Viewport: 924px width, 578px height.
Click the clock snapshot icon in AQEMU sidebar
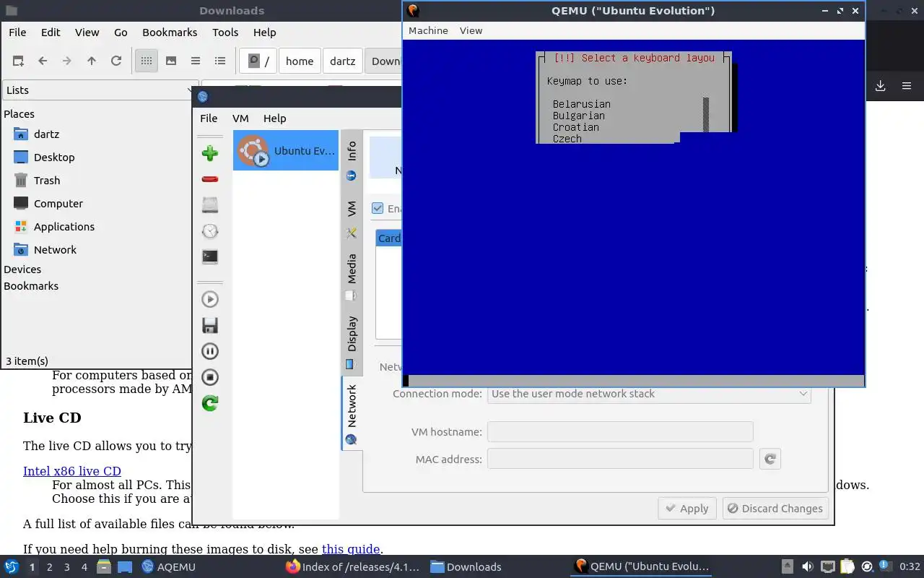210,231
